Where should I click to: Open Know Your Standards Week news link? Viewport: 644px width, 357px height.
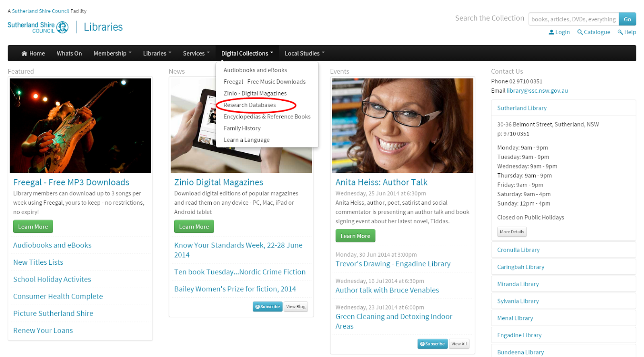point(238,250)
